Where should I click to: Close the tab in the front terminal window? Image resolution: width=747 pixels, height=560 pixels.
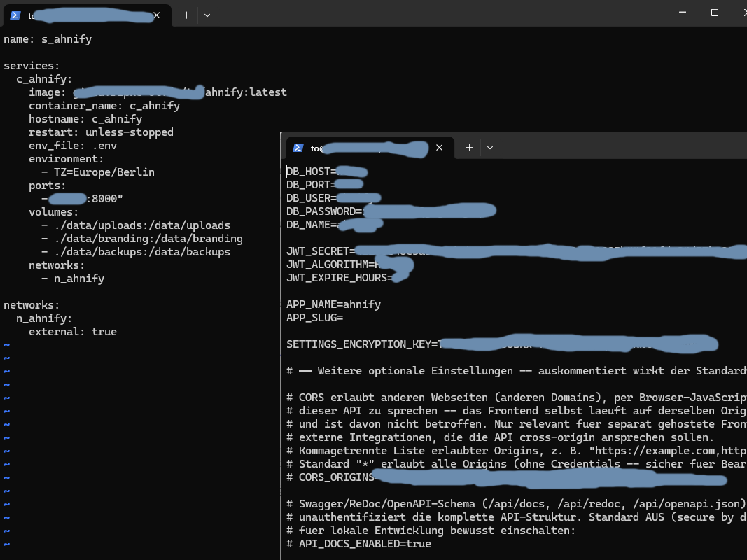pos(439,148)
